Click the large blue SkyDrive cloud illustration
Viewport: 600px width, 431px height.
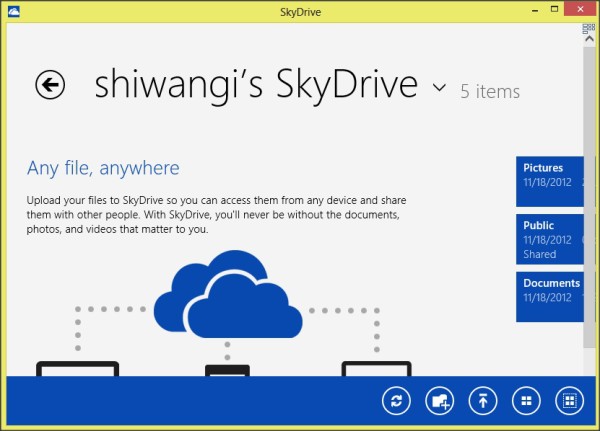point(228,294)
